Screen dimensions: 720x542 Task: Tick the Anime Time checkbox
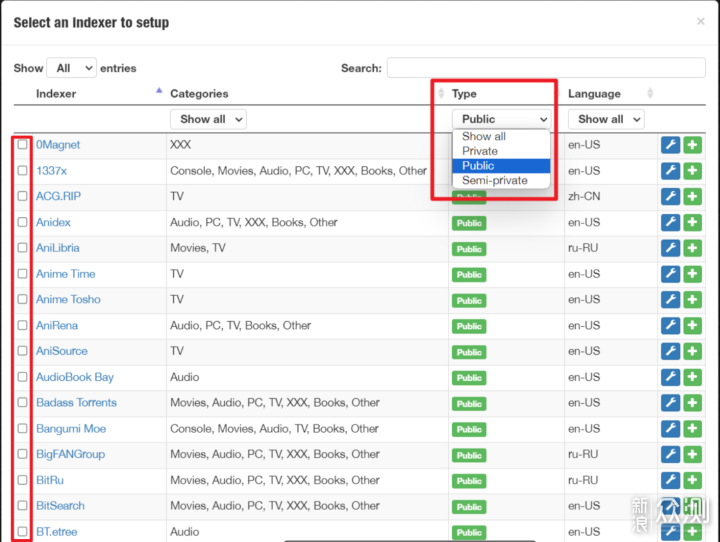(22, 274)
